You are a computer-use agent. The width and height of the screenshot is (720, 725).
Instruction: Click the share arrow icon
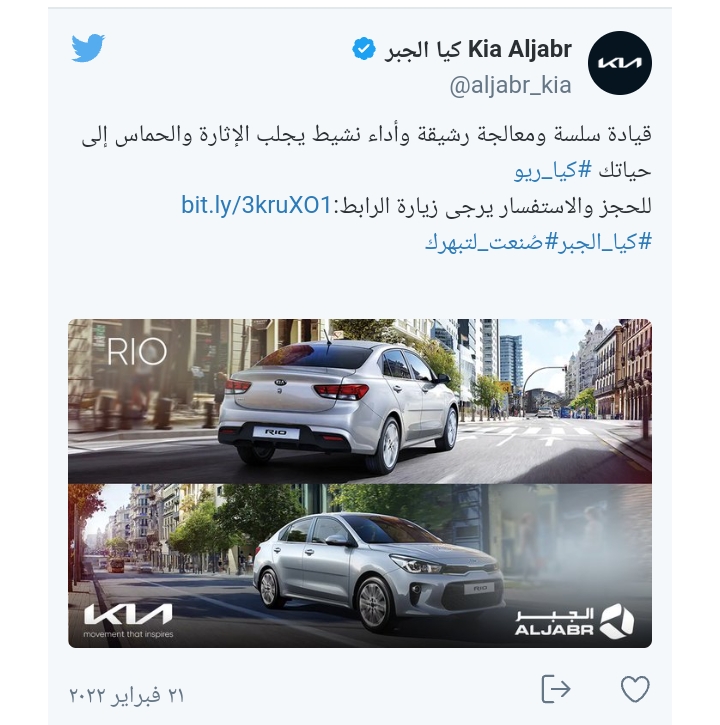tap(556, 689)
